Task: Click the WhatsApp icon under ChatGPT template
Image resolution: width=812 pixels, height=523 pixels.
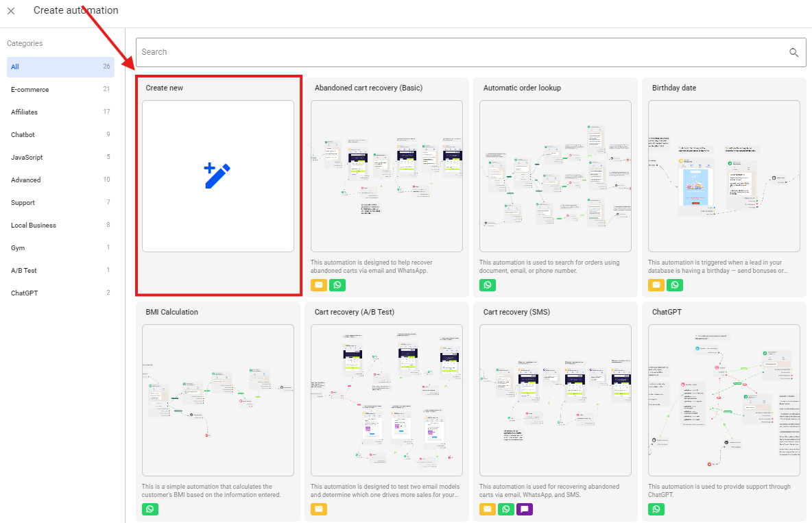Action: tap(656, 509)
